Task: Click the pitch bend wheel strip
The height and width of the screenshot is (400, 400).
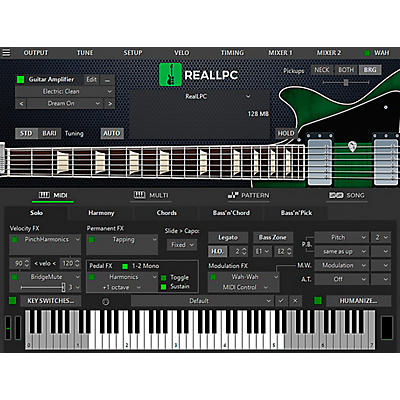Action: (x=8, y=328)
